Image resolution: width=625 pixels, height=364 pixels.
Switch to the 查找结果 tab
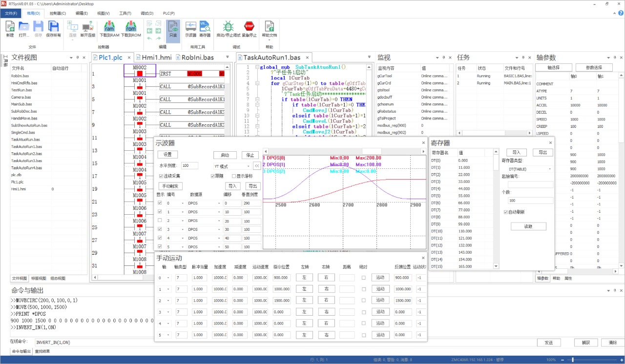[x=42, y=351]
